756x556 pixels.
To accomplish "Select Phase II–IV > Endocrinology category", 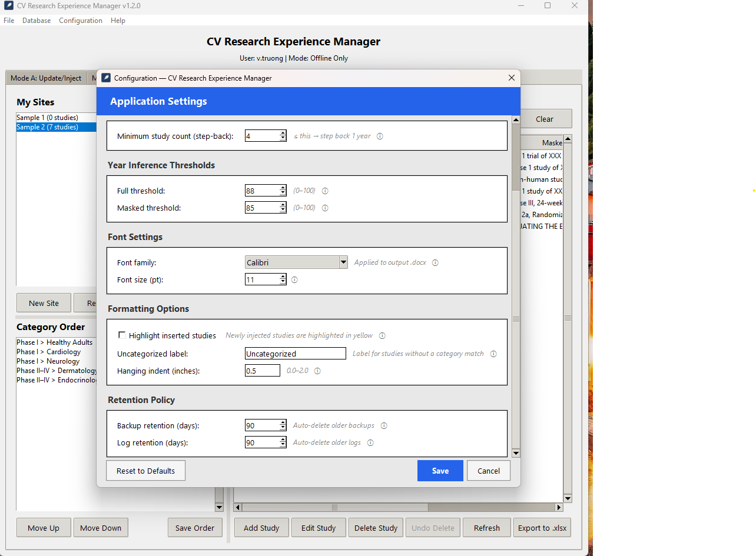I will 56,380.
